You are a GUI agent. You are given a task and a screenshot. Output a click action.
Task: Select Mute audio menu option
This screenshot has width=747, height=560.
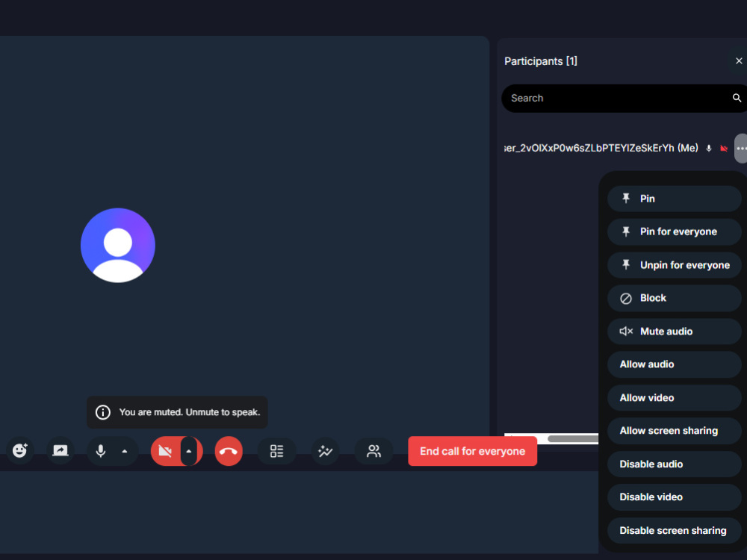674,332
